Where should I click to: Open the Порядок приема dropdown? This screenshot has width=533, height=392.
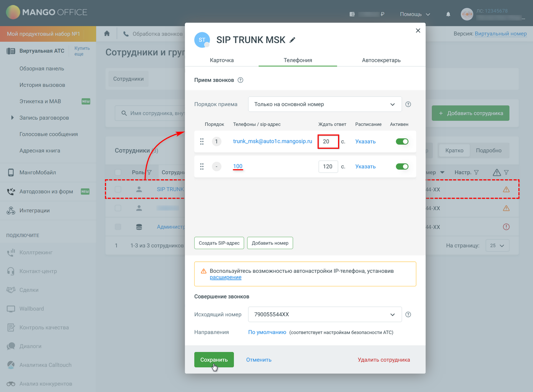pos(325,104)
